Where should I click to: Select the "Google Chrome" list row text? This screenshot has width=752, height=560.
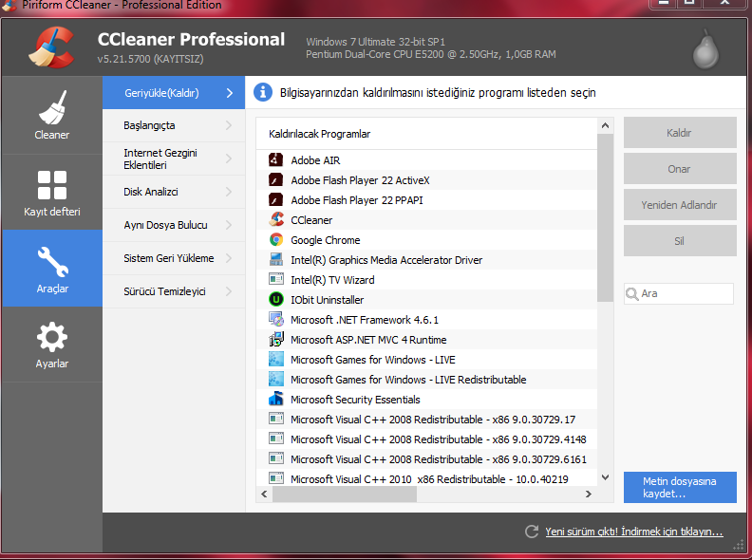[325, 240]
